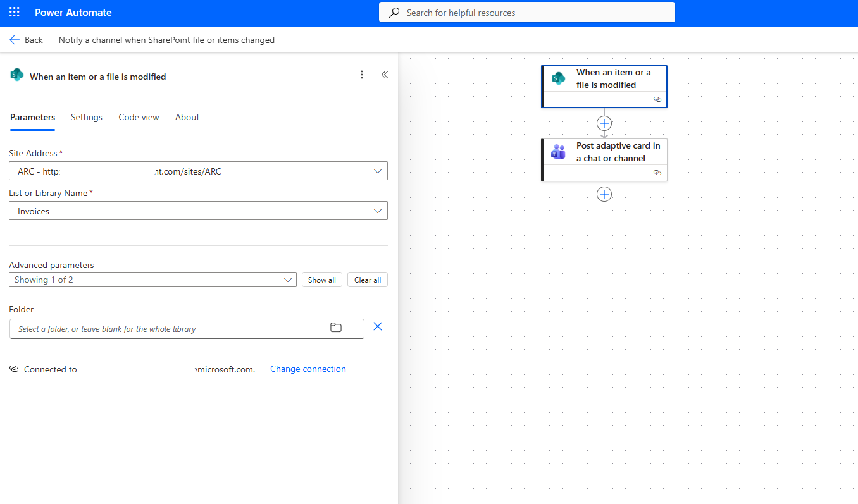Screen dimensions: 858x504
Task: Insert step between trigger and Teams action
Action: point(604,123)
